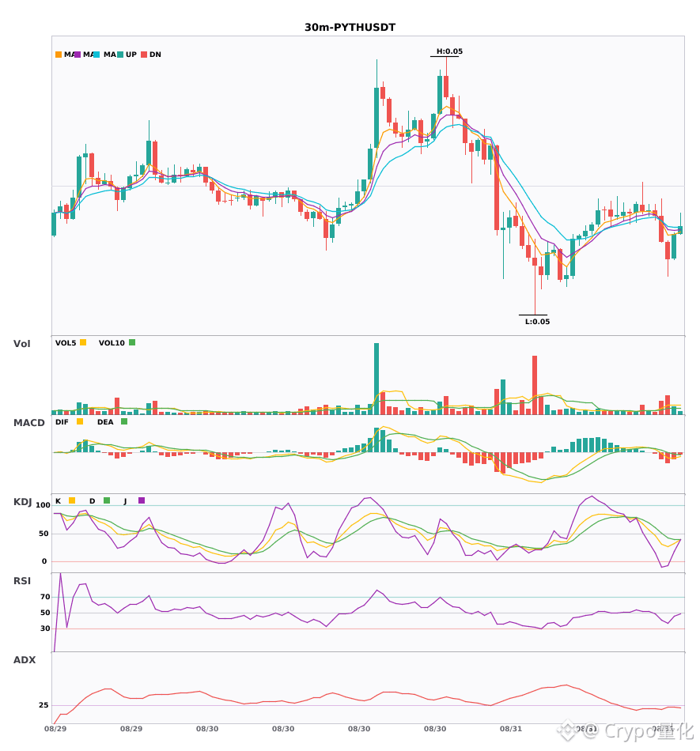Click the yellow VOL5 legend swatch

pos(83,342)
